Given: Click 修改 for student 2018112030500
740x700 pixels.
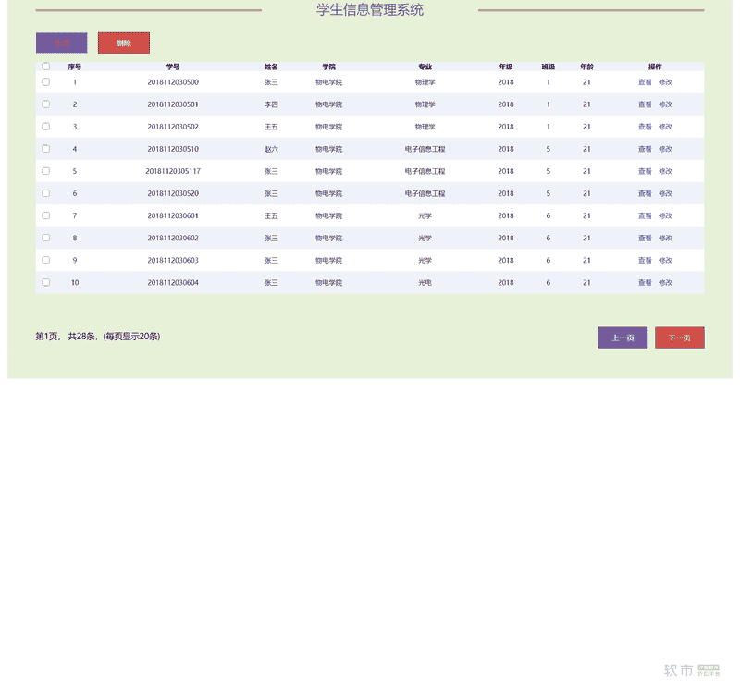Looking at the screenshot, I should tap(665, 82).
